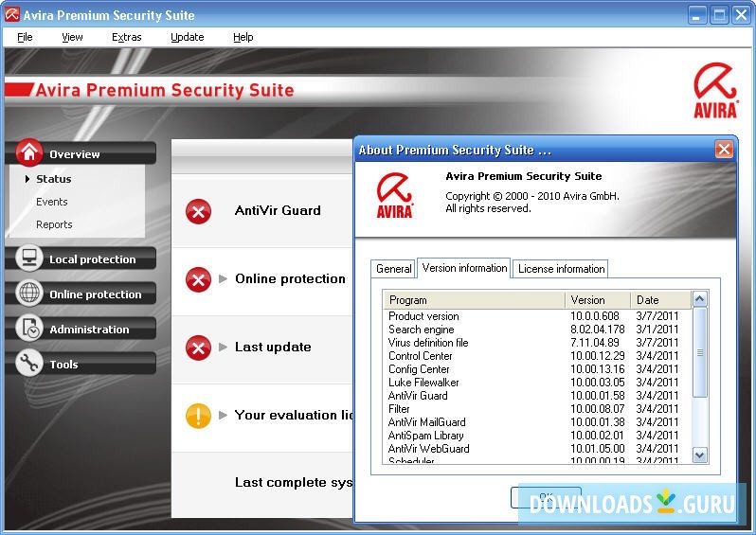
Task: Click the Local protection monitor icon
Action: click(29, 258)
